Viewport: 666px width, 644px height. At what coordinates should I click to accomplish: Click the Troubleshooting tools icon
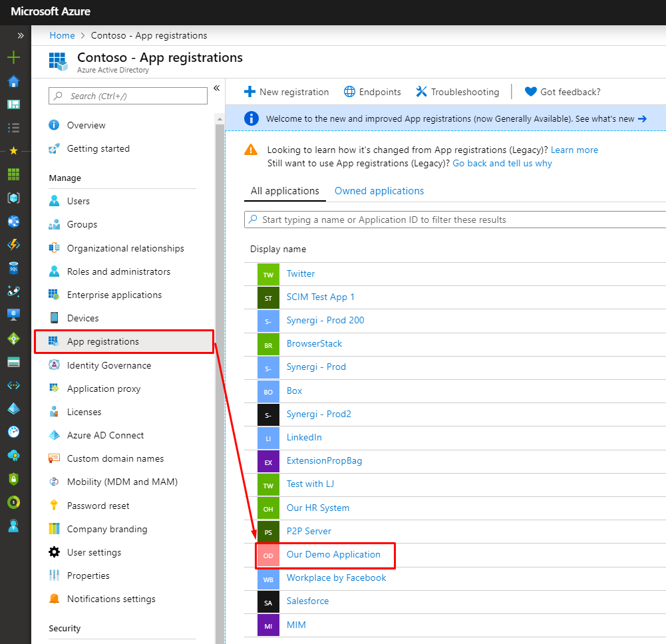(x=421, y=92)
